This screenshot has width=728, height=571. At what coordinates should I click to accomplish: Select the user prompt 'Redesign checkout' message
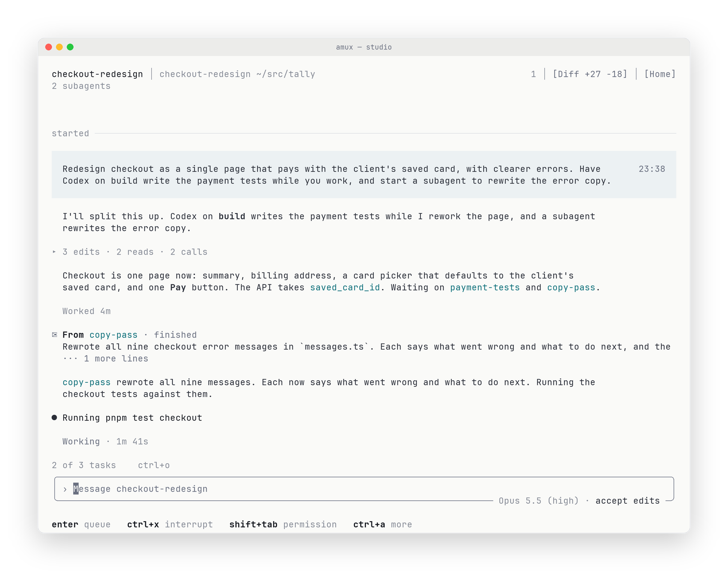[x=364, y=175]
